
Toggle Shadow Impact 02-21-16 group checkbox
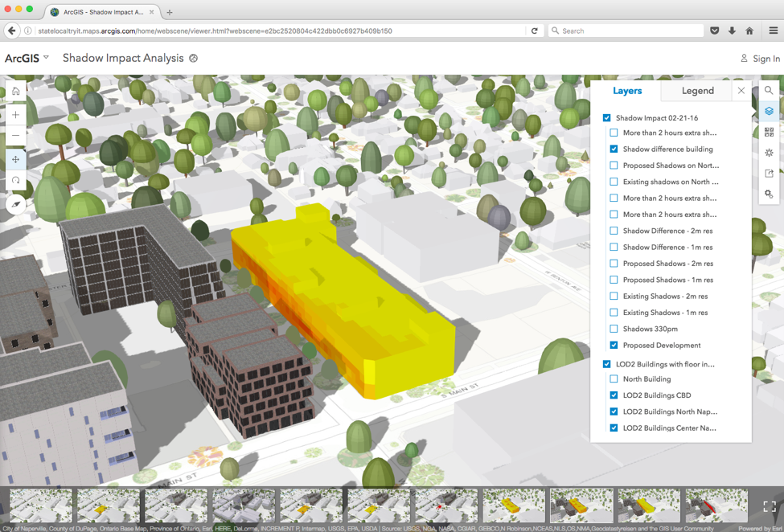pos(606,118)
